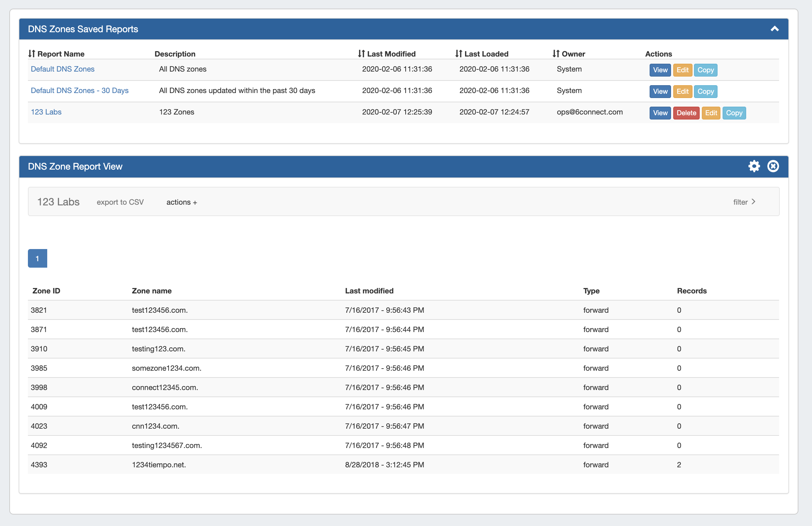Collapse the DNS Zones Saved Reports panel
812x526 pixels.
(x=774, y=29)
